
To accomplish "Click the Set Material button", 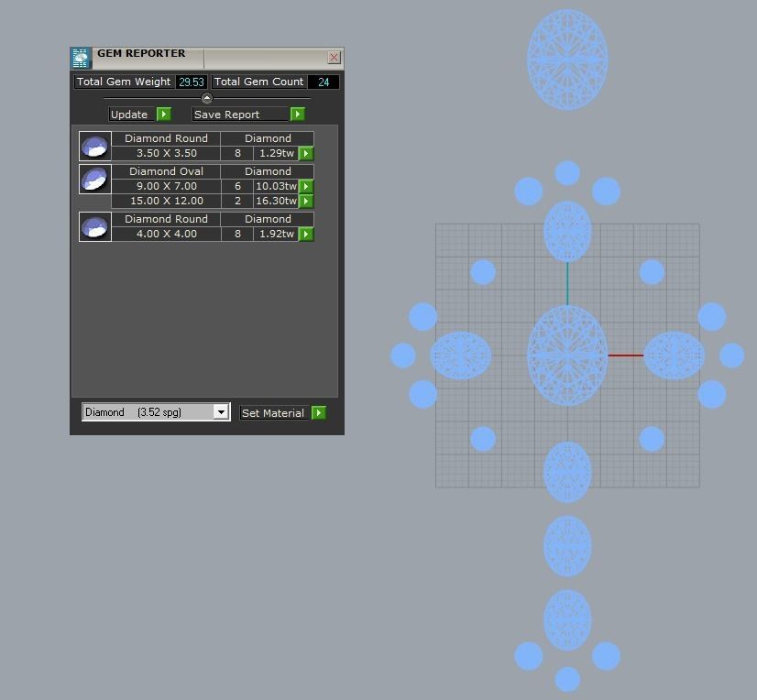I will [x=273, y=412].
